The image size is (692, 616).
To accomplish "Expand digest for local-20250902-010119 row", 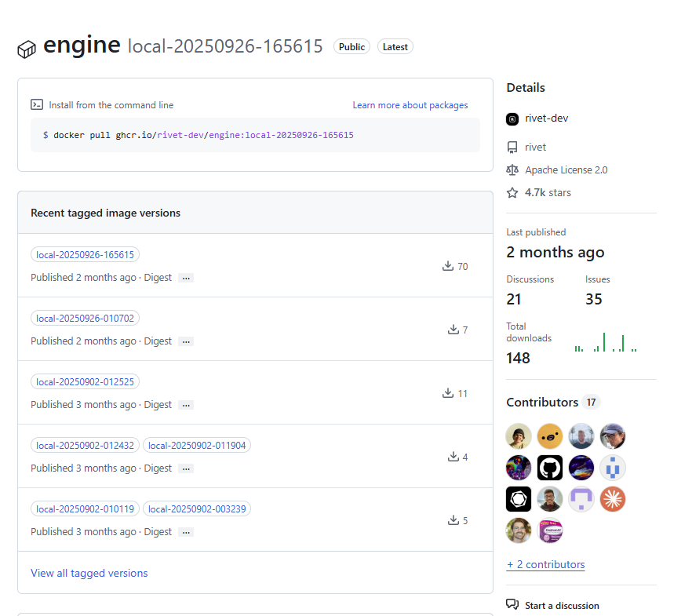I will pyautogui.click(x=186, y=532).
